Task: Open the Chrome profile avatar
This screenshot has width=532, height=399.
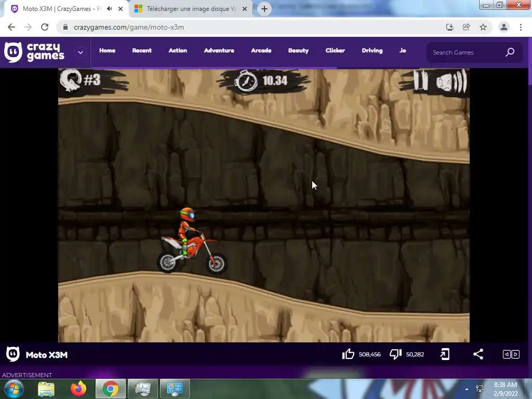Action: pos(504,27)
